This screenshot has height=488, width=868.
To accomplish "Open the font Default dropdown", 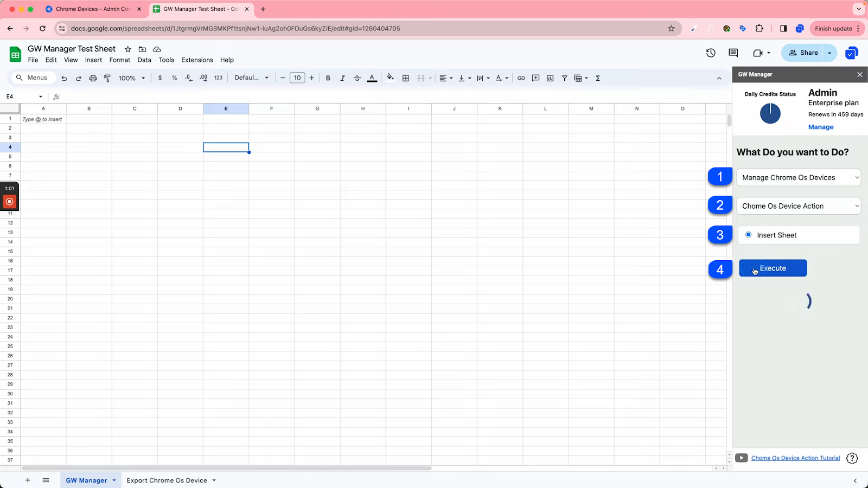I will click(251, 78).
